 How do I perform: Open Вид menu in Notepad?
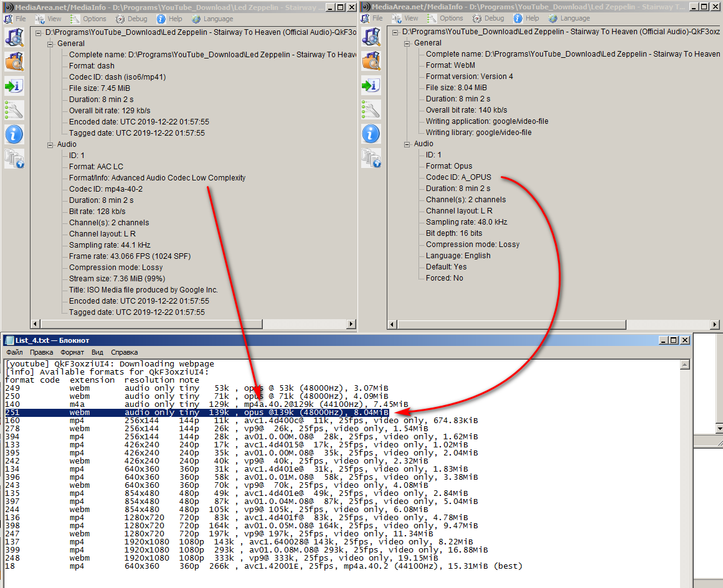(x=97, y=352)
